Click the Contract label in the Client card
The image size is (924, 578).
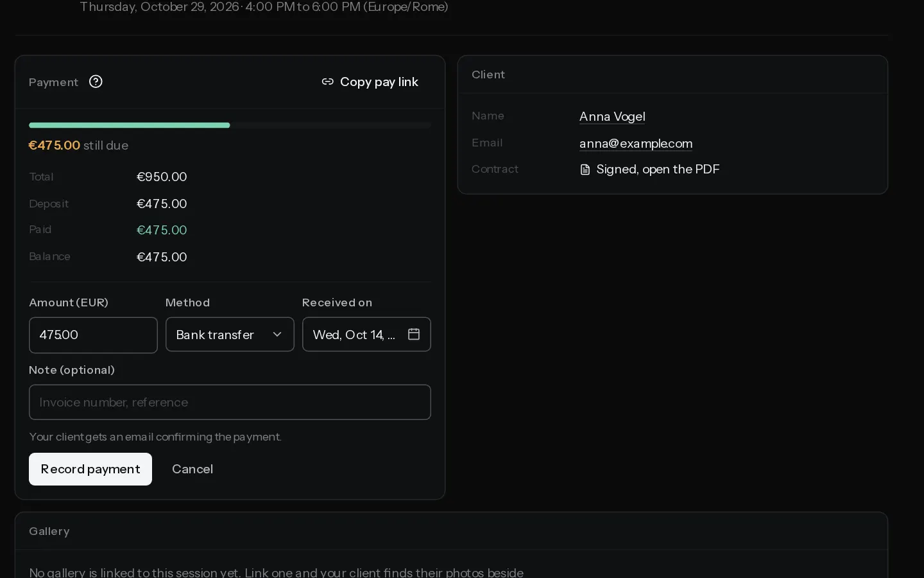(495, 169)
